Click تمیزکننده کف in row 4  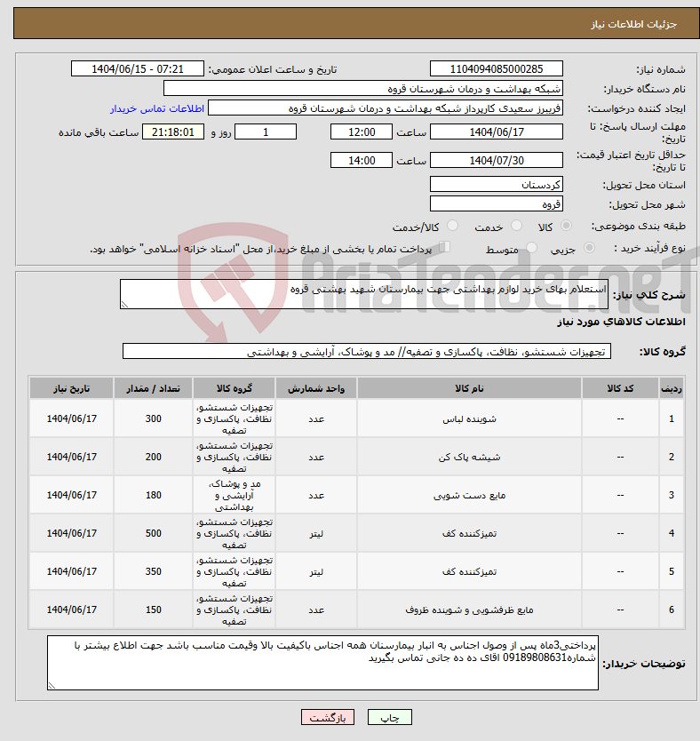(469, 534)
